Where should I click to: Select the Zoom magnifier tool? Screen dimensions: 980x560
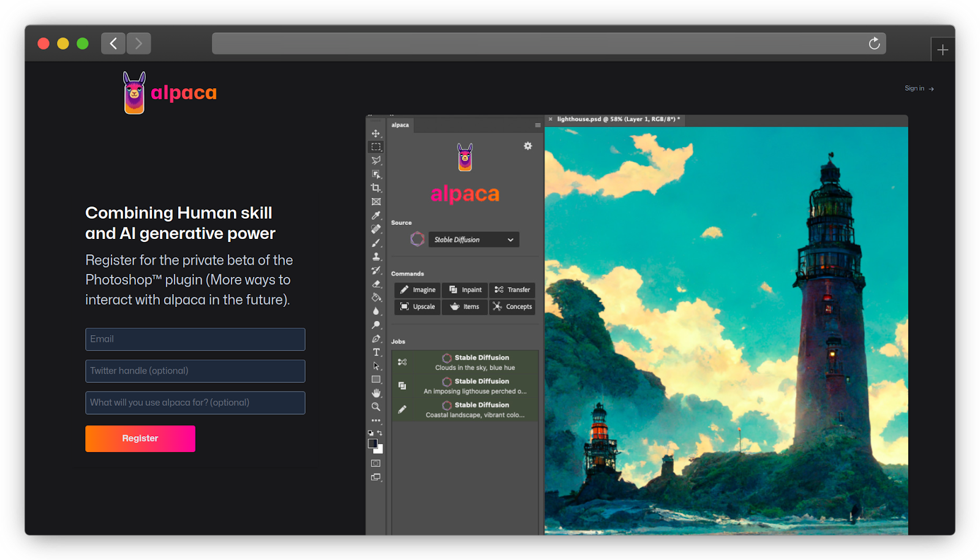click(375, 407)
